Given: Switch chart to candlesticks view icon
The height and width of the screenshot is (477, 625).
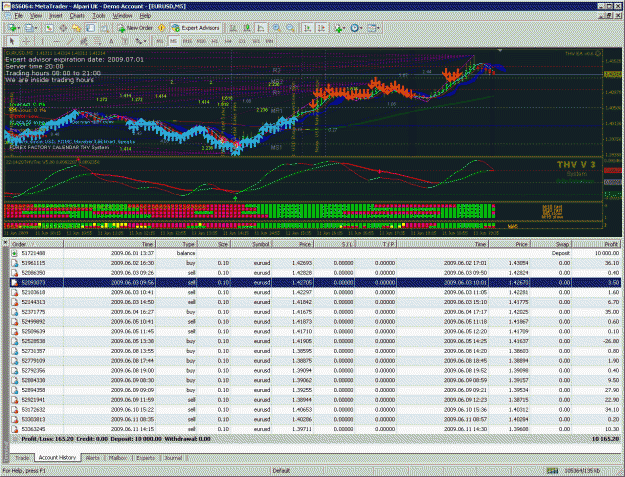Looking at the screenshot, I should tap(247, 28).
